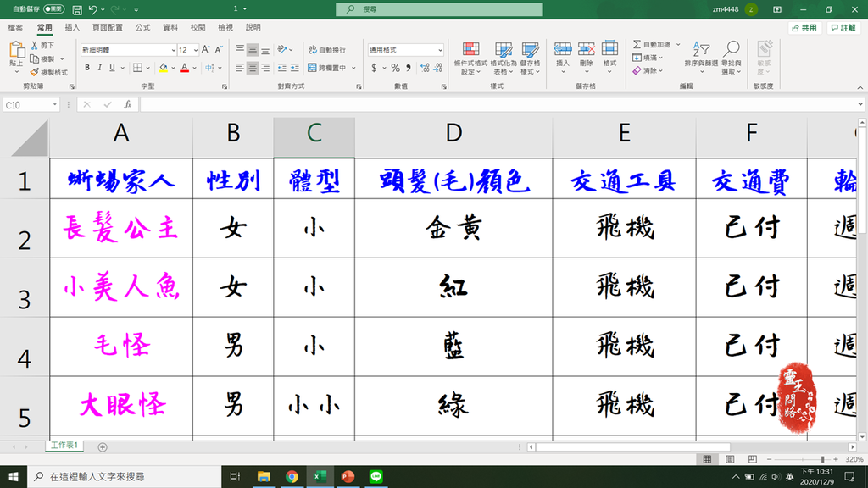
Task: Undo the last action
Action: tap(92, 9)
